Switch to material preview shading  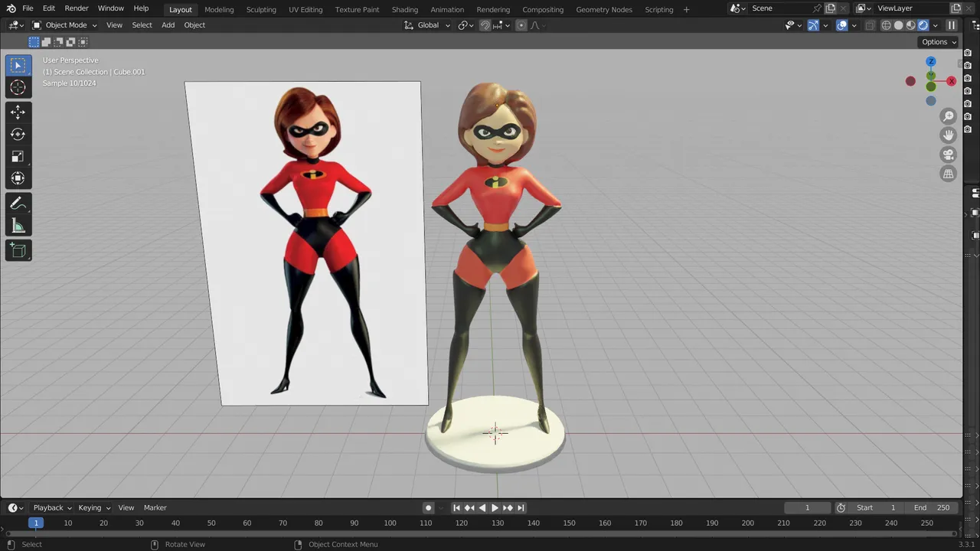point(911,25)
